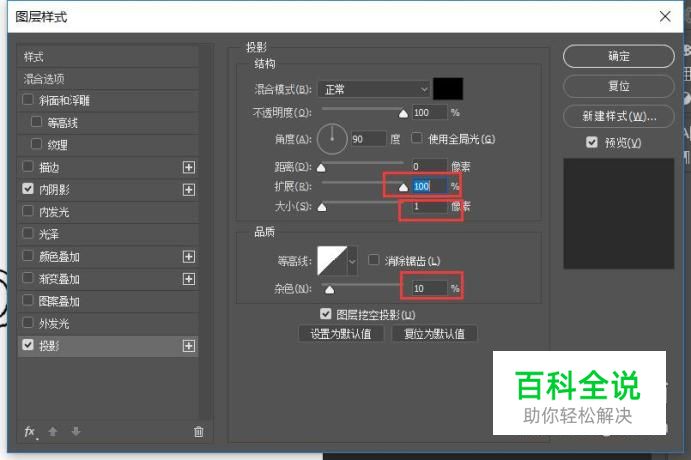Viewport: 691px width, 460px height.
Task: Open the contour picker dropdown arrow
Action: (x=353, y=261)
